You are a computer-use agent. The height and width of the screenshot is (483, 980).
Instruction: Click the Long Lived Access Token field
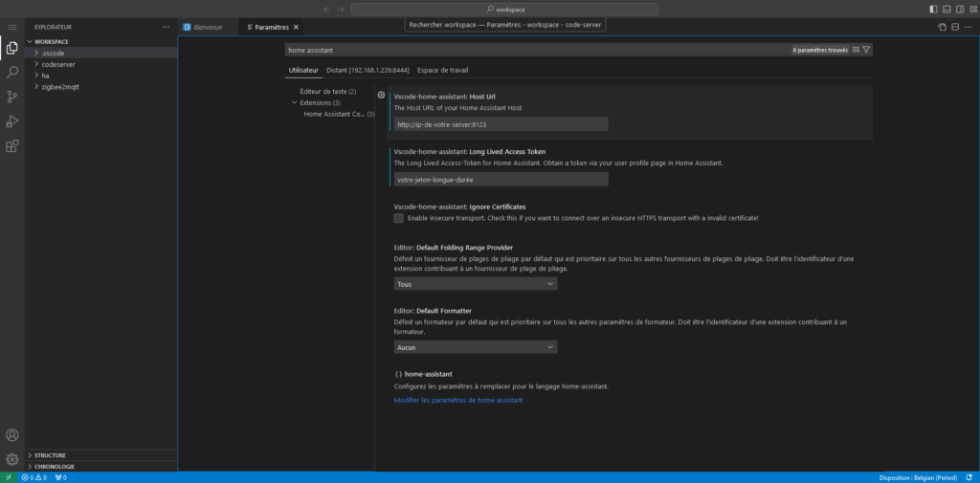coord(501,179)
